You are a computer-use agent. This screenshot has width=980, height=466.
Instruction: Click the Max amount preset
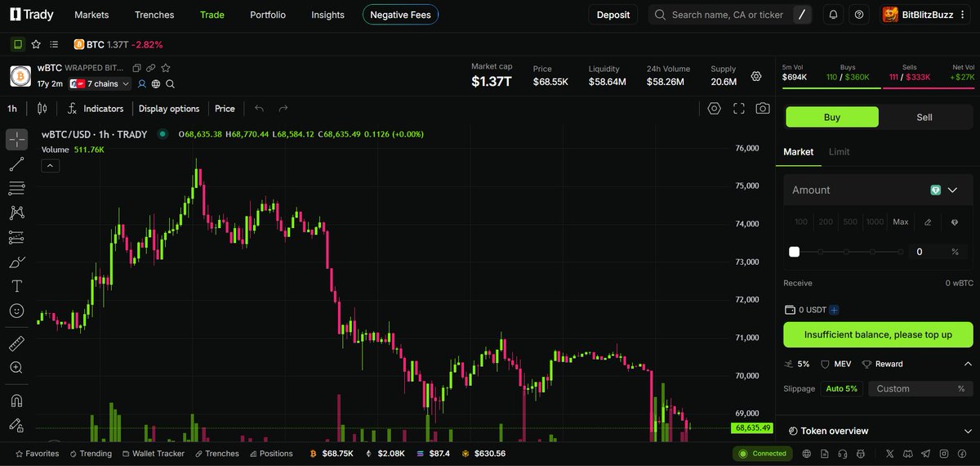[901, 222]
